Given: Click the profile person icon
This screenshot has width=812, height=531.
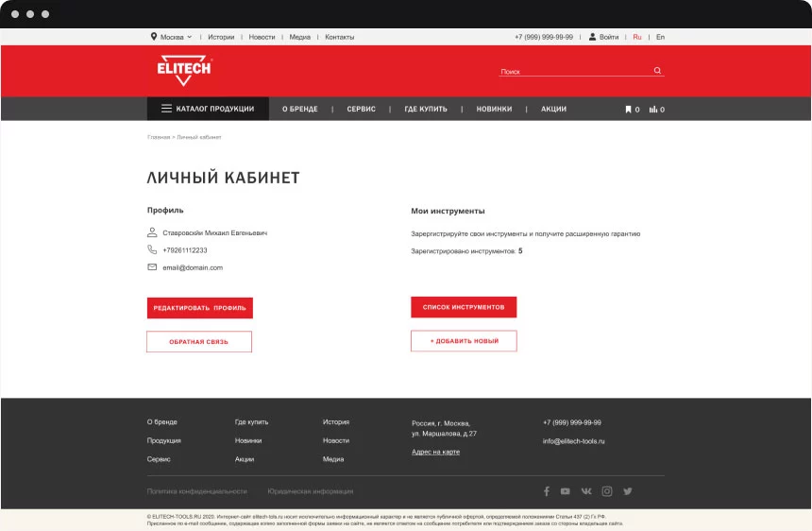Looking at the screenshot, I should pos(152,232).
